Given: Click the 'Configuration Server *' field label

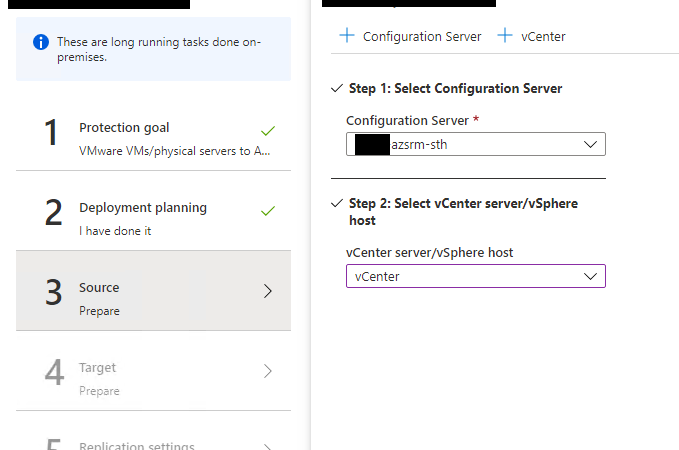Looking at the screenshot, I should point(412,120).
